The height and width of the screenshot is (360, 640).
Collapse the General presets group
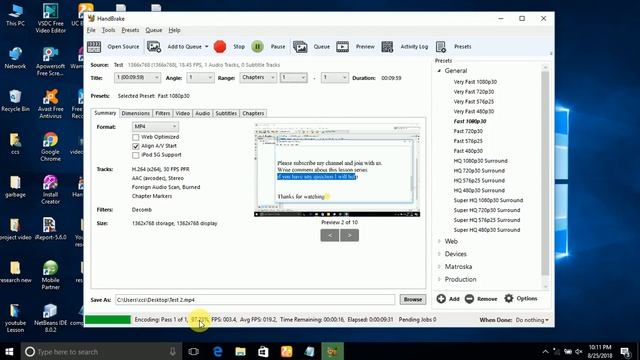point(439,71)
